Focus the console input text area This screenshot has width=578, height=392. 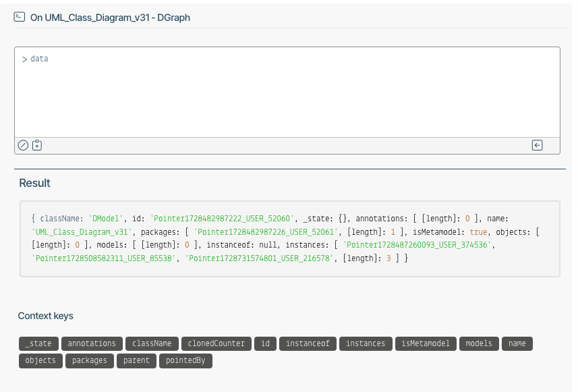click(x=287, y=92)
